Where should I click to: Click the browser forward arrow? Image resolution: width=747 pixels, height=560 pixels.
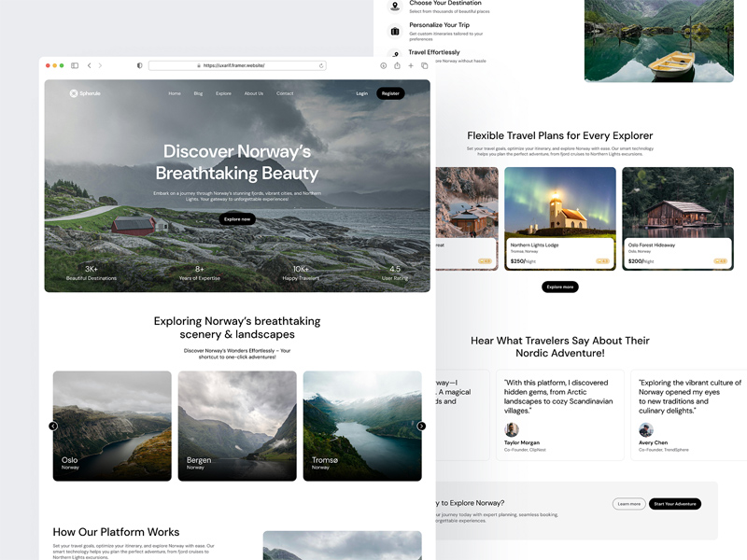(100, 65)
